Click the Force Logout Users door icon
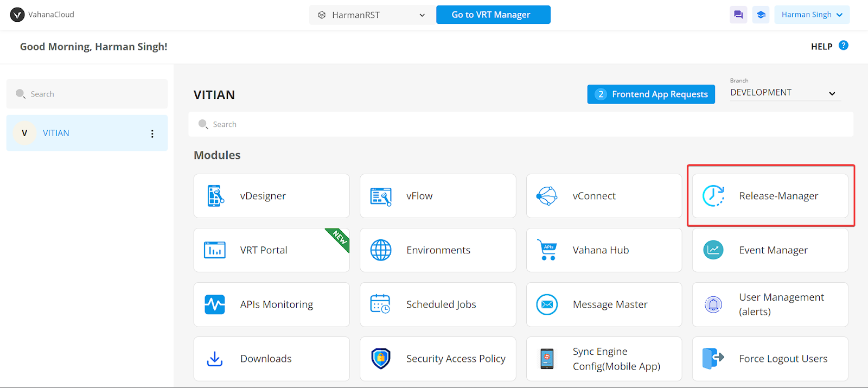This screenshot has height=388, width=868. click(x=713, y=359)
